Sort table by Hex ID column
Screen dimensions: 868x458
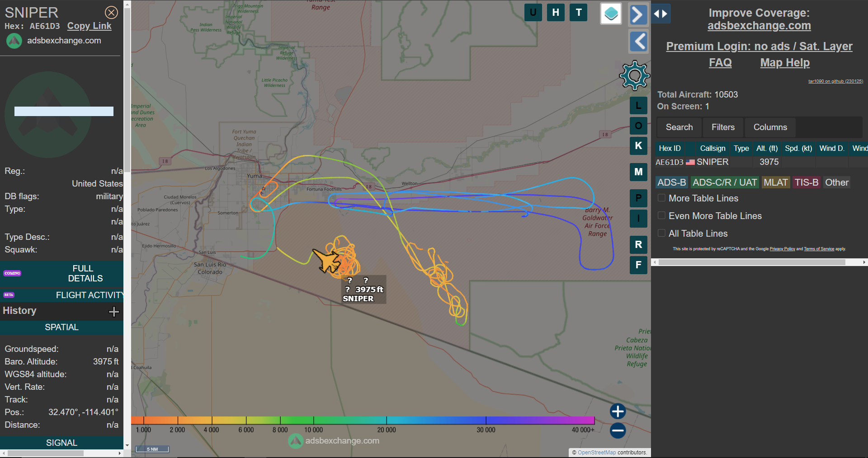[670, 148]
